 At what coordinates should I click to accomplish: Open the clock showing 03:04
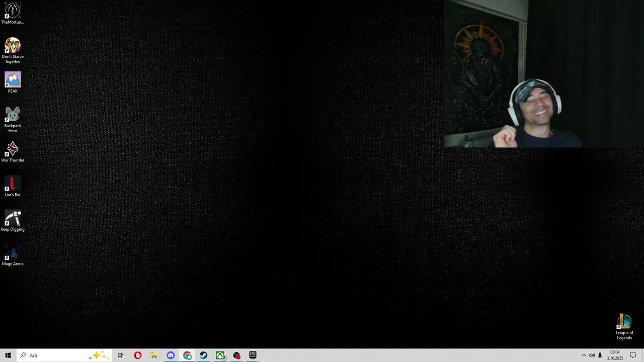[615, 355]
